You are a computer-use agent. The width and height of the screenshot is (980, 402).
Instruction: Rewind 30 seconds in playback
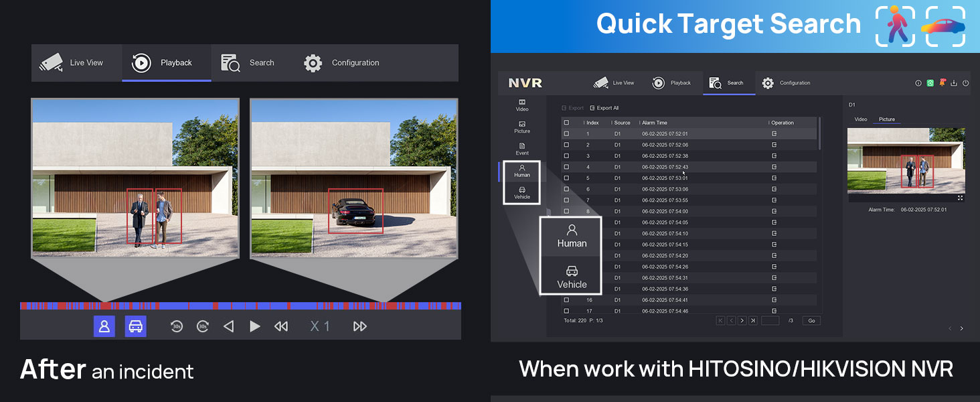[x=177, y=326]
